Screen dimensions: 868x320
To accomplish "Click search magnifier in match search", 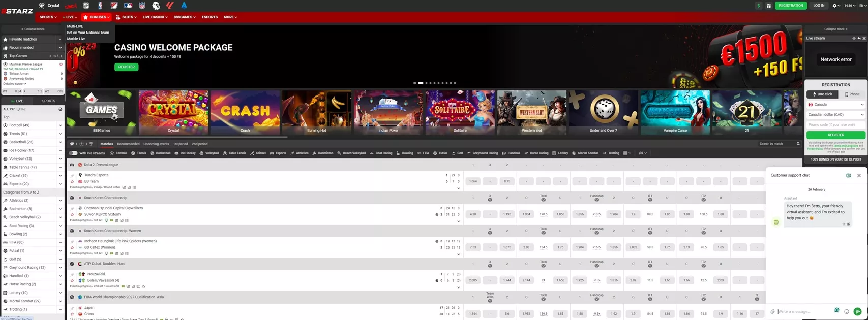I will (x=798, y=144).
